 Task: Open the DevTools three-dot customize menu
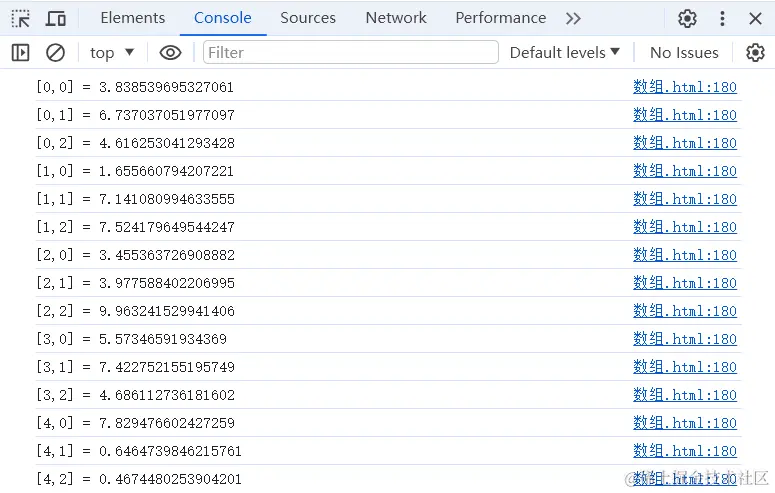point(722,18)
